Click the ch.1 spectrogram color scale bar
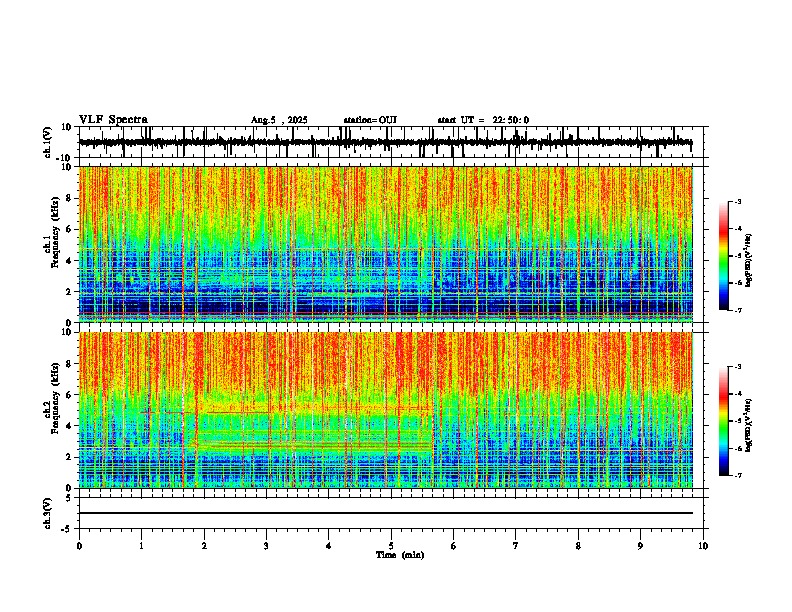This screenshot has width=792, height=612. click(x=724, y=256)
